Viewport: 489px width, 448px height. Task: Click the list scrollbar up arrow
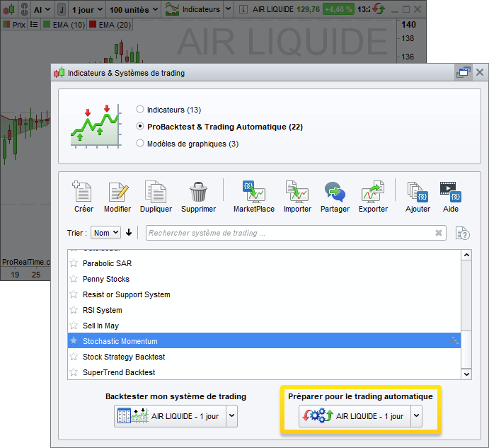tap(466, 255)
